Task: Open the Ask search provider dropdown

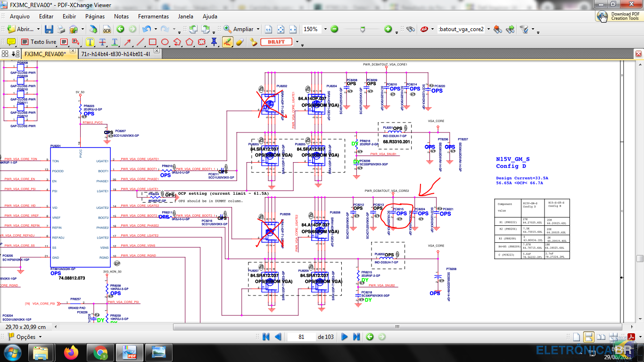Action: click(431, 29)
